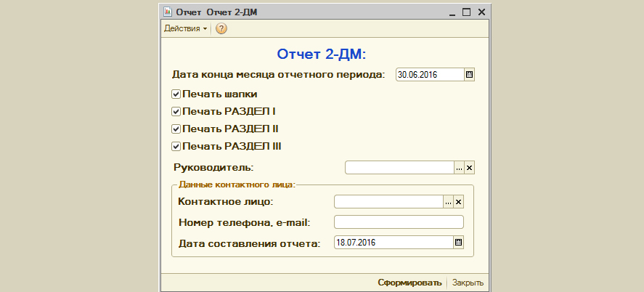Open calendar for report period end date
This screenshot has width=644, height=292.
point(469,74)
